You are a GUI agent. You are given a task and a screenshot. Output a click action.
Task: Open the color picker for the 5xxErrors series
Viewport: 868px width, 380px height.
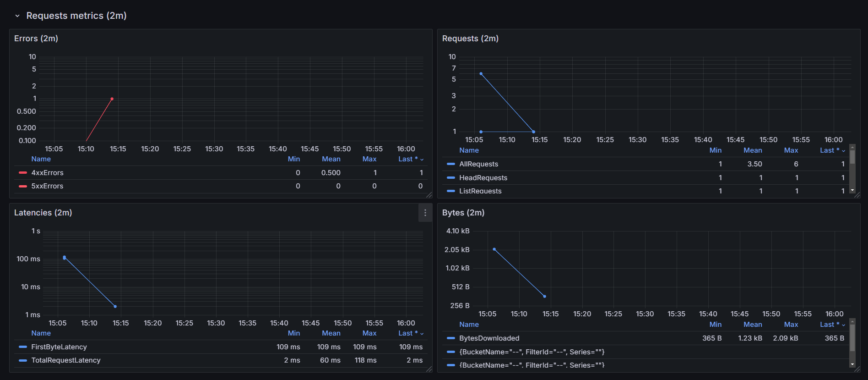(23, 186)
